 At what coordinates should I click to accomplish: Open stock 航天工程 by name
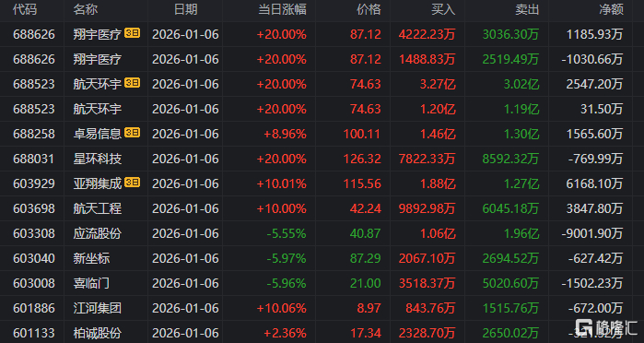click(x=98, y=208)
